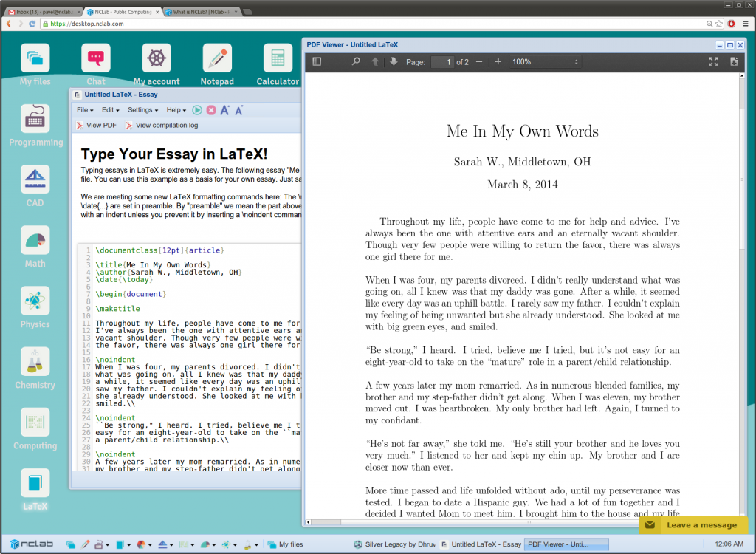Viewport: 756px width, 554px height.
Task: Compile the LaTeX with the green run icon
Action: coord(196,110)
